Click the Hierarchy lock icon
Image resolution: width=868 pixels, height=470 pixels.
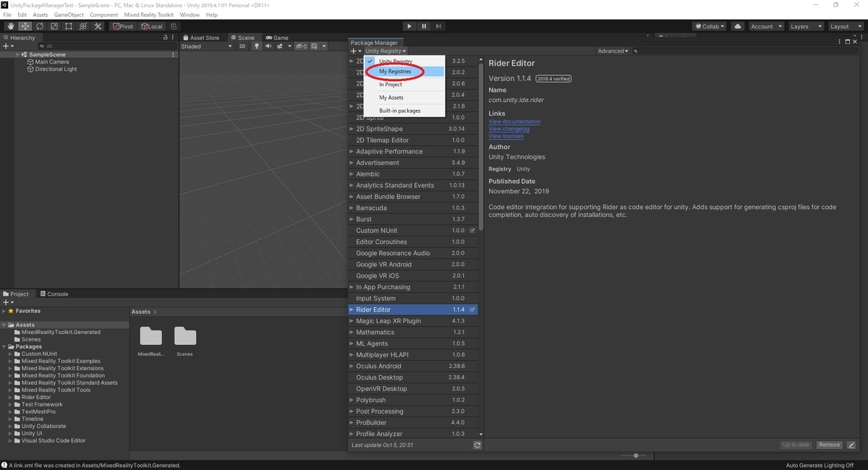[165, 38]
